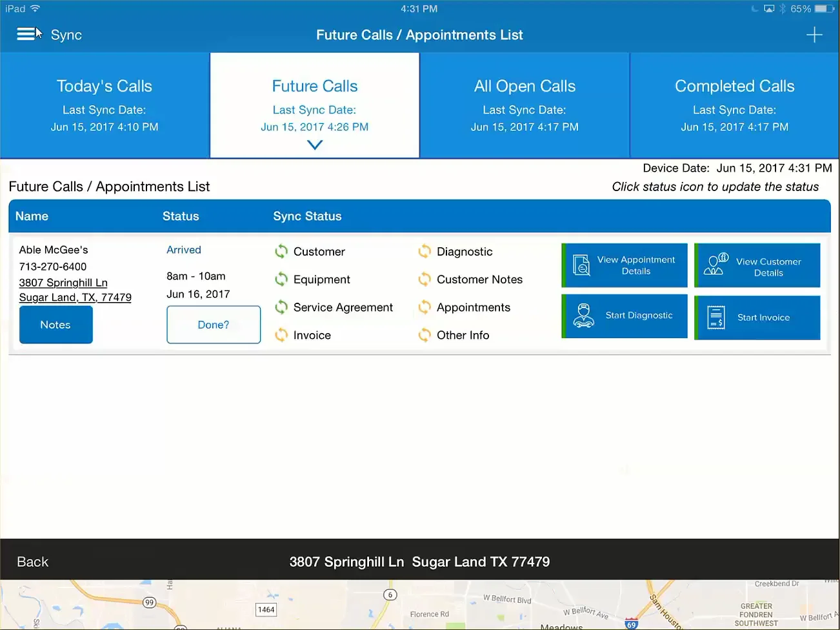Viewport: 840px width, 630px height.
Task: Select the Future Calls tab
Action: pyautogui.click(x=315, y=105)
